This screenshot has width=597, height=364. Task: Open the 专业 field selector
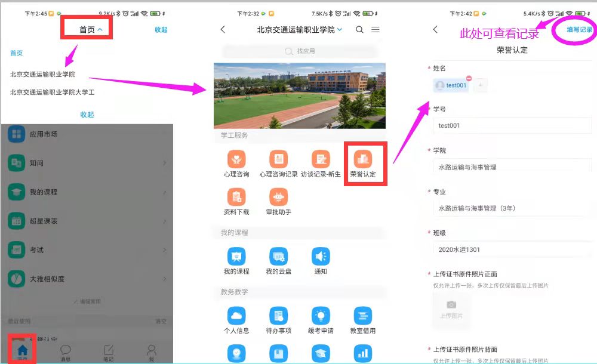[x=510, y=208]
